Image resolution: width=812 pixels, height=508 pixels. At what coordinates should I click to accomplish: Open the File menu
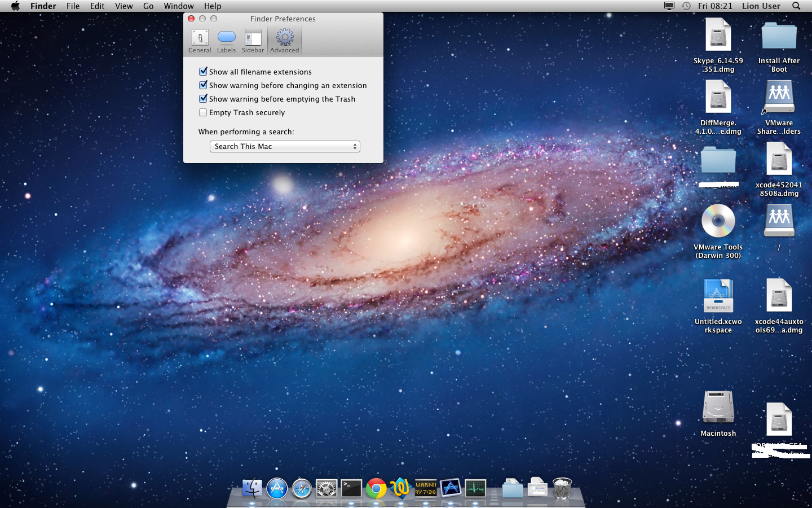[73, 6]
